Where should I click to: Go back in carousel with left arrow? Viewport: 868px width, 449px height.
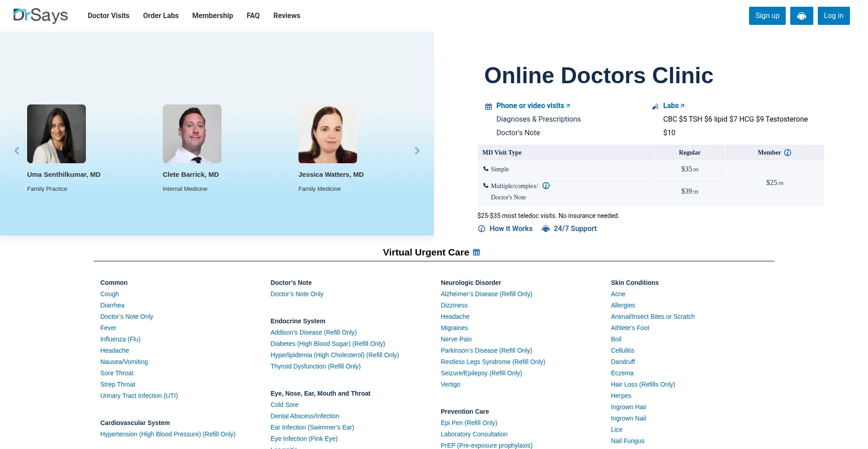pos(17,151)
